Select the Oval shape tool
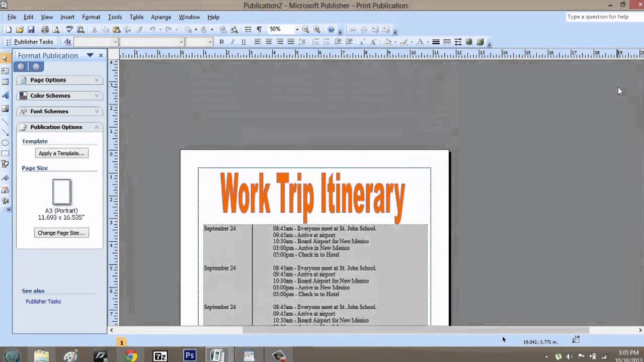The height and width of the screenshot is (362, 644). (x=5, y=142)
